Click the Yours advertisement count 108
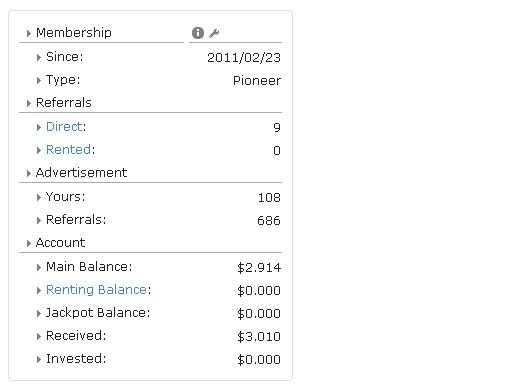512x384 pixels. pos(269,198)
